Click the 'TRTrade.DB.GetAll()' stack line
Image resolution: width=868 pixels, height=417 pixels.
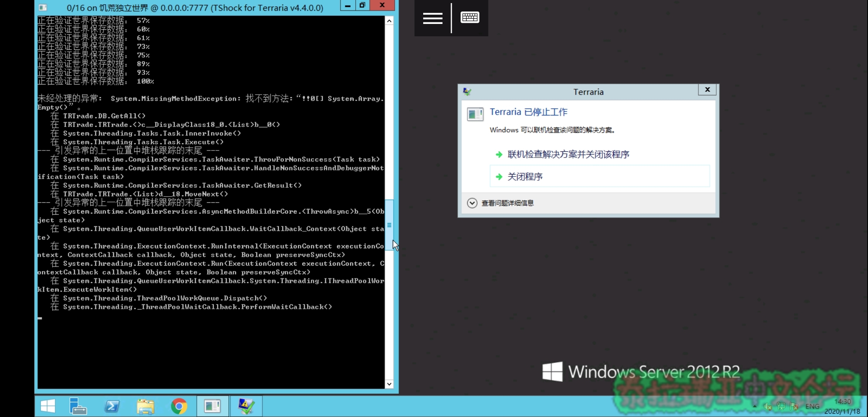(x=98, y=116)
